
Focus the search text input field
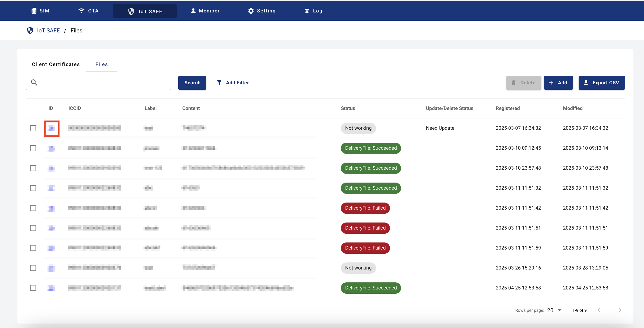pos(103,83)
